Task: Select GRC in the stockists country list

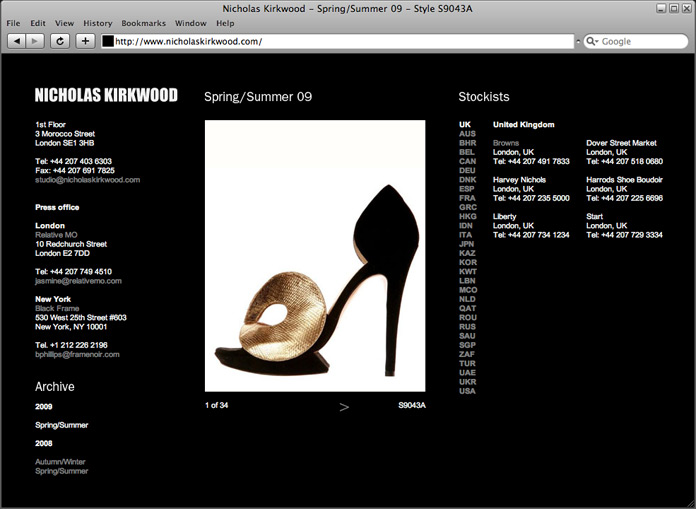Action: pos(468,207)
